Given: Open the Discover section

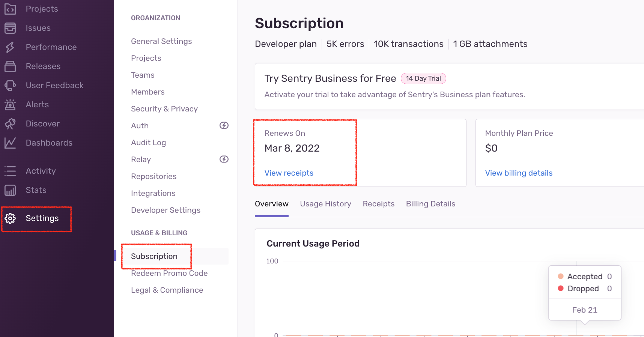Looking at the screenshot, I should [42, 124].
